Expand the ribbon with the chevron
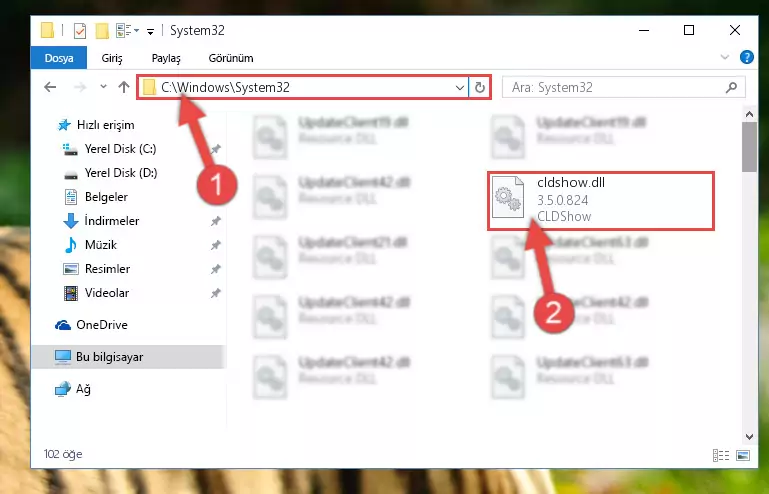Screen dimensions: 769x494 pyautogui.click(x=724, y=57)
